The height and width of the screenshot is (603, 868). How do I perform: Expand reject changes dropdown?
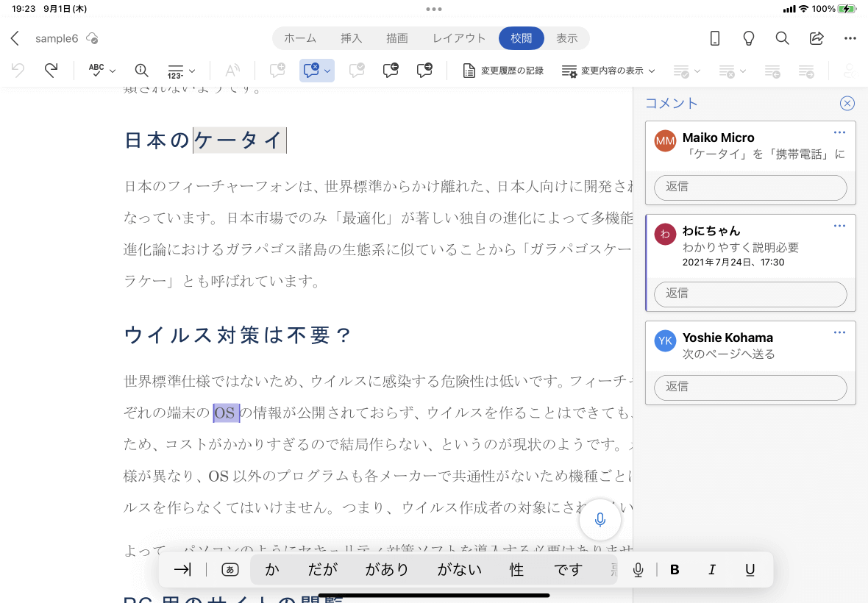(743, 71)
